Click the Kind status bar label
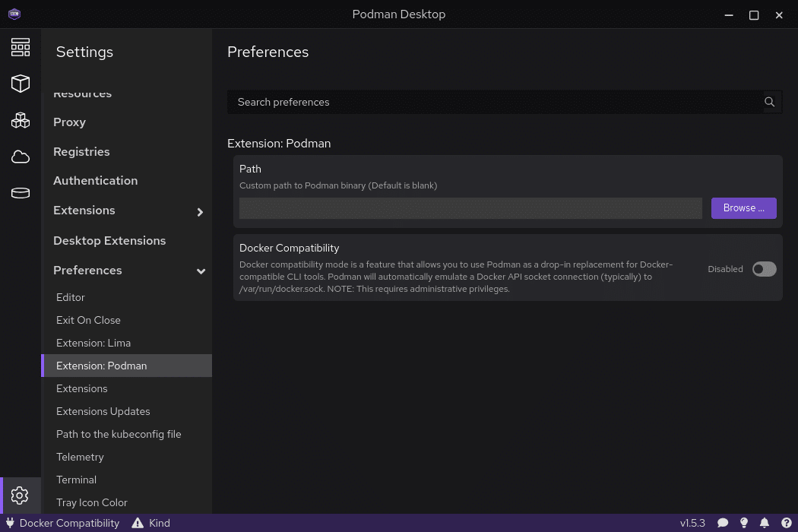 pos(160,523)
